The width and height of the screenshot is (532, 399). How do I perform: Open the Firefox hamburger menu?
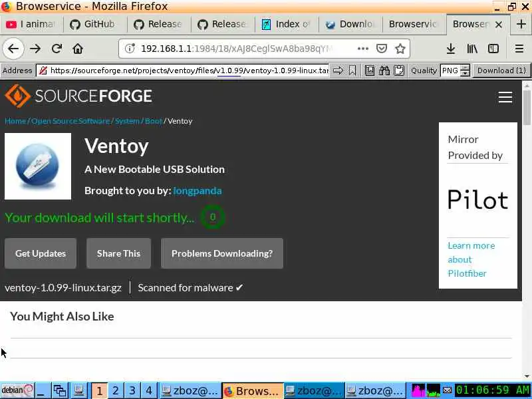pyautogui.click(x=519, y=49)
